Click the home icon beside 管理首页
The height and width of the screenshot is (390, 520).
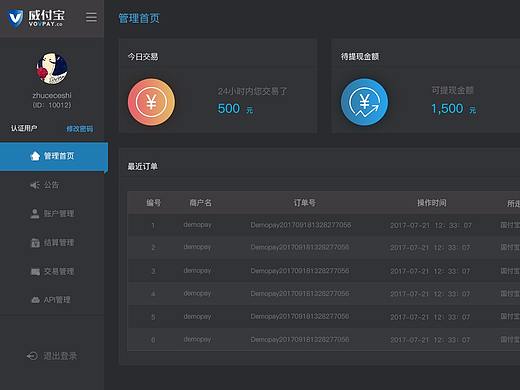click(35, 156)
